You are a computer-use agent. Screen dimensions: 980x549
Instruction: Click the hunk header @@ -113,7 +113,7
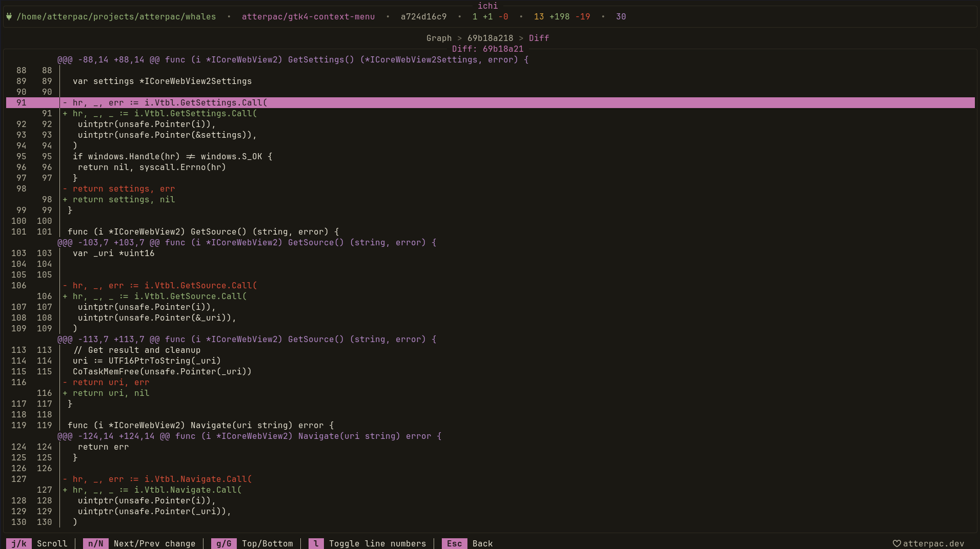pyautogui.click(x=247, y=339)
